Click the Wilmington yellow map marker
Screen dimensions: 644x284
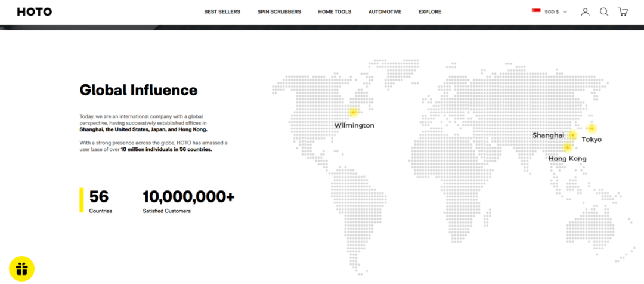[353, 112]
